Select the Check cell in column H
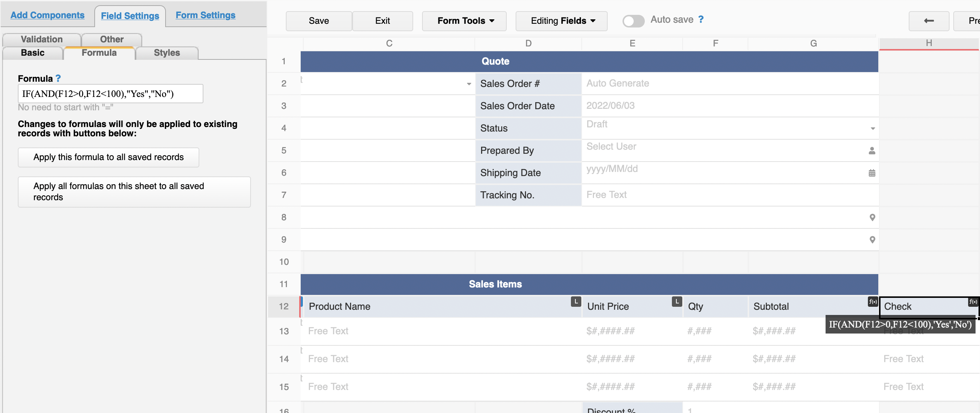980x413 pixels. tap(928, 306)
